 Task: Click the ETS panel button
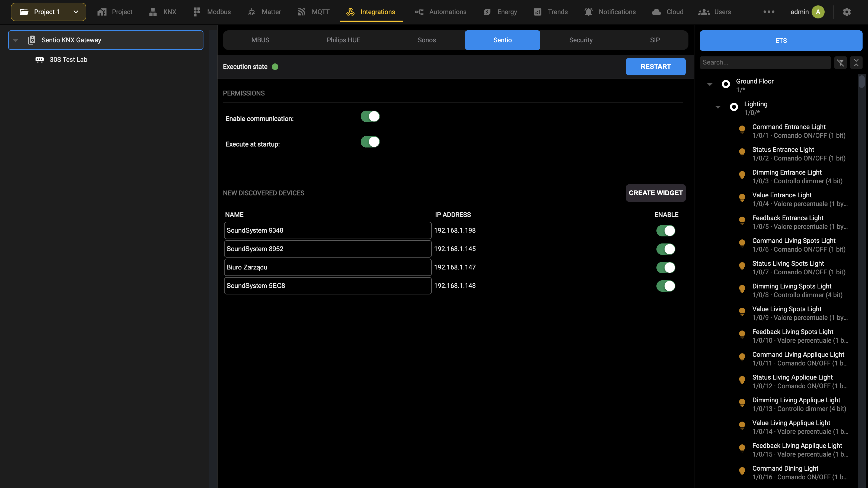[x=781, y=41]
